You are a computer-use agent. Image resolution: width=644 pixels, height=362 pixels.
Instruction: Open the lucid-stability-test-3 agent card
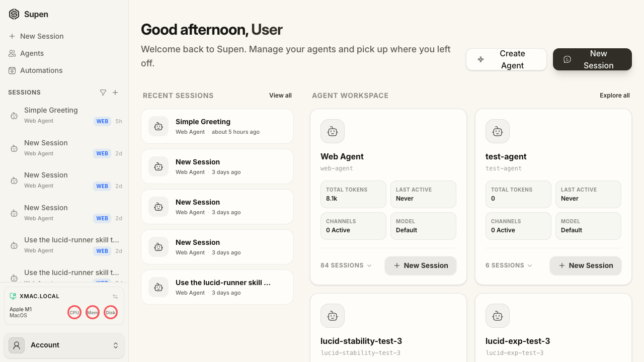[388, 328]
